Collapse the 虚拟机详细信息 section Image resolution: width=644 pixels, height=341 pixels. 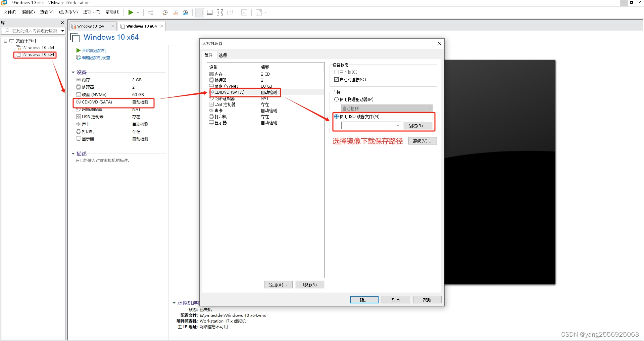point(174,303)
